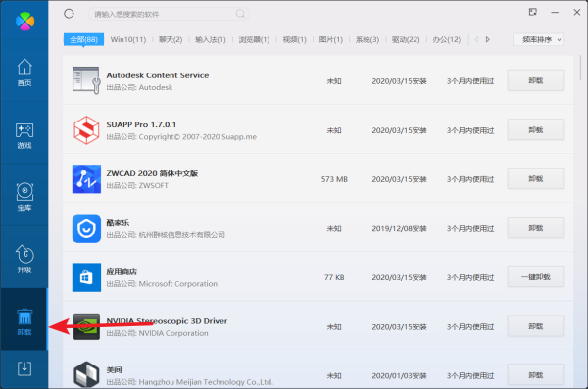Select the 图片(1) tab

(331, 39)
